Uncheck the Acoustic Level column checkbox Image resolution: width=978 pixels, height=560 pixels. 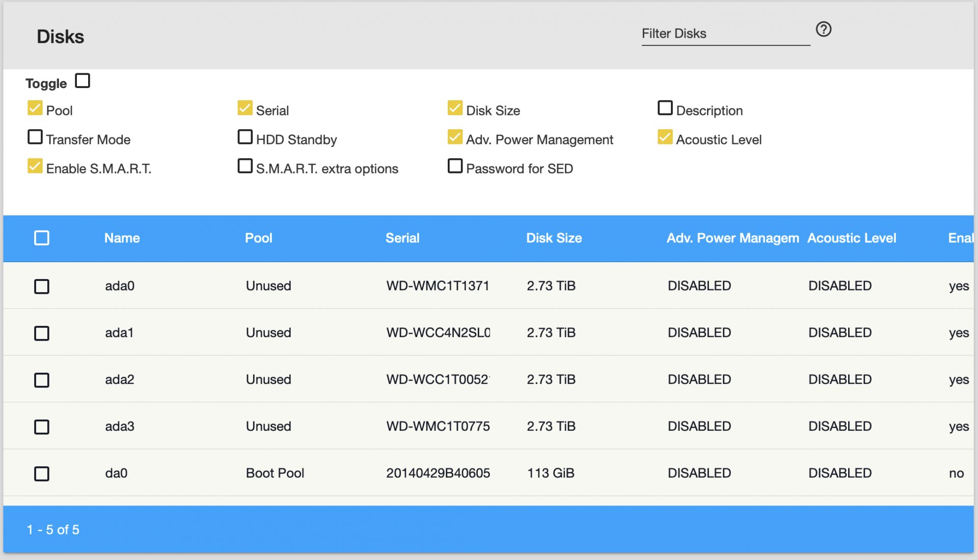[665, 137]
